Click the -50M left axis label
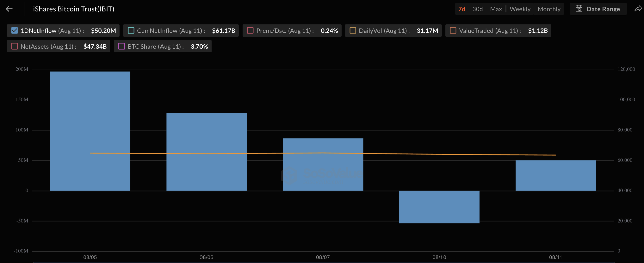 [x=22, y=221]
